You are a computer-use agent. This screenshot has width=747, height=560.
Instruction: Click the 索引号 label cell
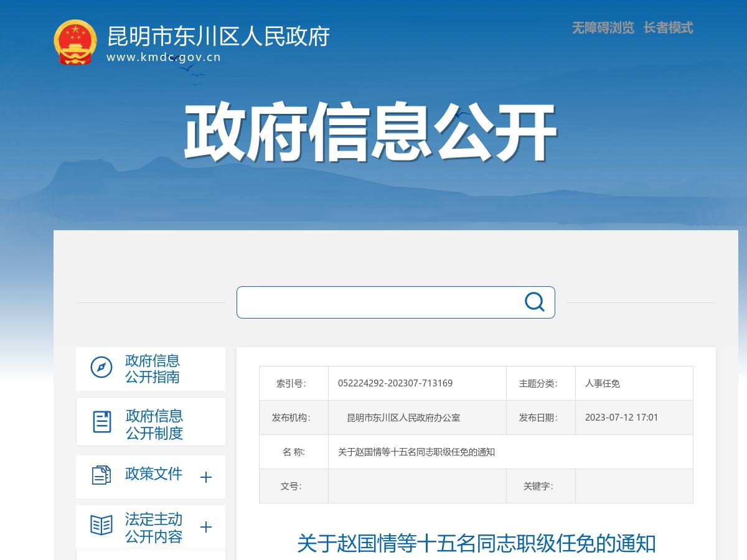294,383
